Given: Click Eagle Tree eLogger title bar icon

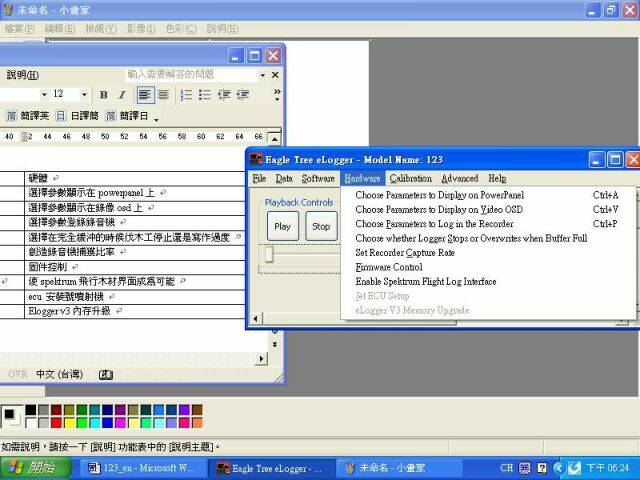Looking at the screenshot, I should tap(256, 160).
